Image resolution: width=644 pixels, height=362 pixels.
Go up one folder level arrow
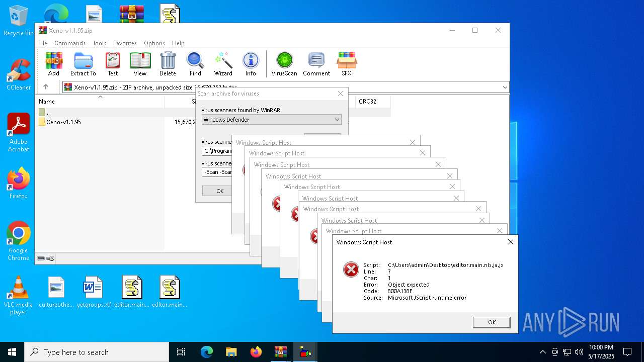point(46,87)
